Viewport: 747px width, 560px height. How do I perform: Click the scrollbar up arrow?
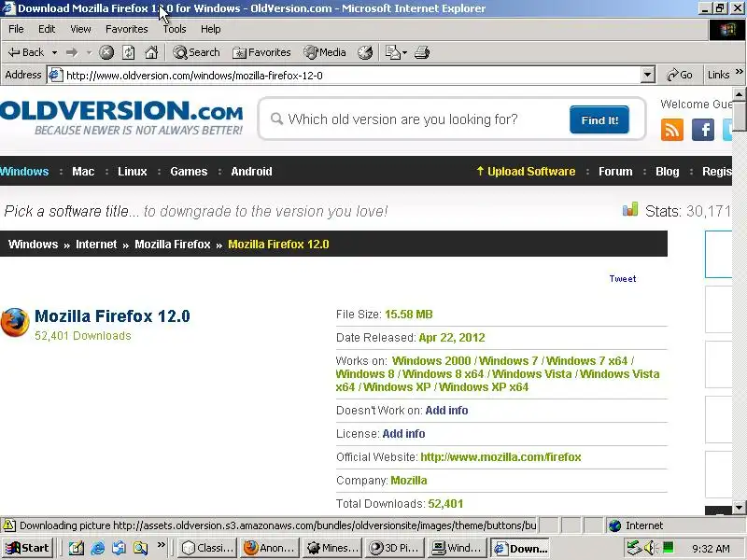(740, 94)
